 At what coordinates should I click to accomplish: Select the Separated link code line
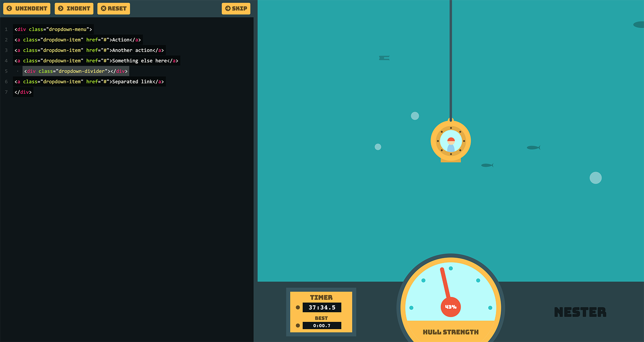tap(89, 82)
